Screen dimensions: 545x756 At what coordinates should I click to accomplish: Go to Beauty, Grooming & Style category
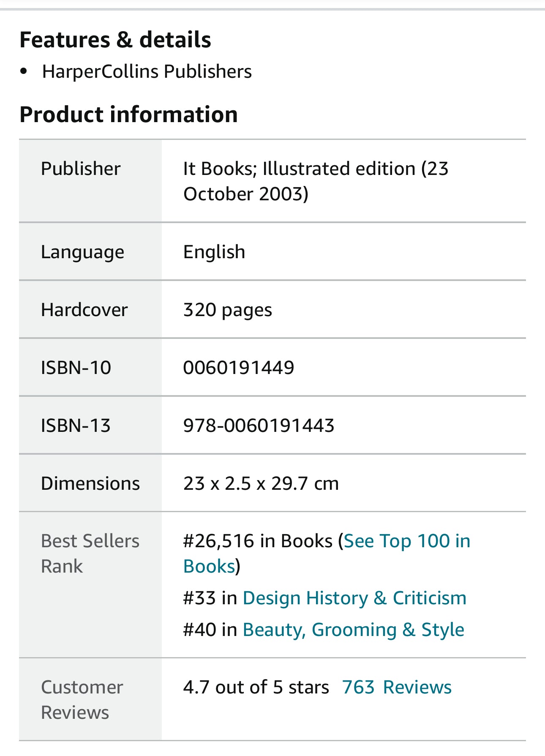pyautogui.click(x=353, y=630)
